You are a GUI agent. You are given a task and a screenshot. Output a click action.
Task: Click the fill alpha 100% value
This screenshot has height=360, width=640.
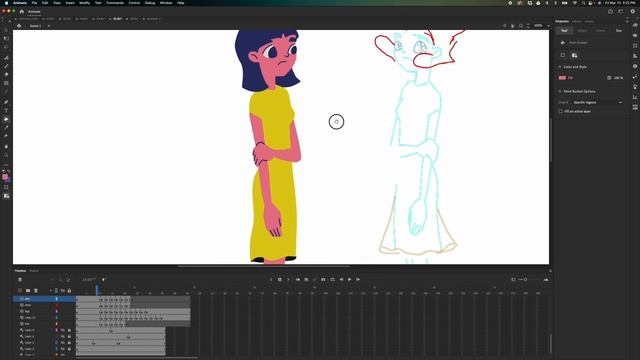point(618,78)
